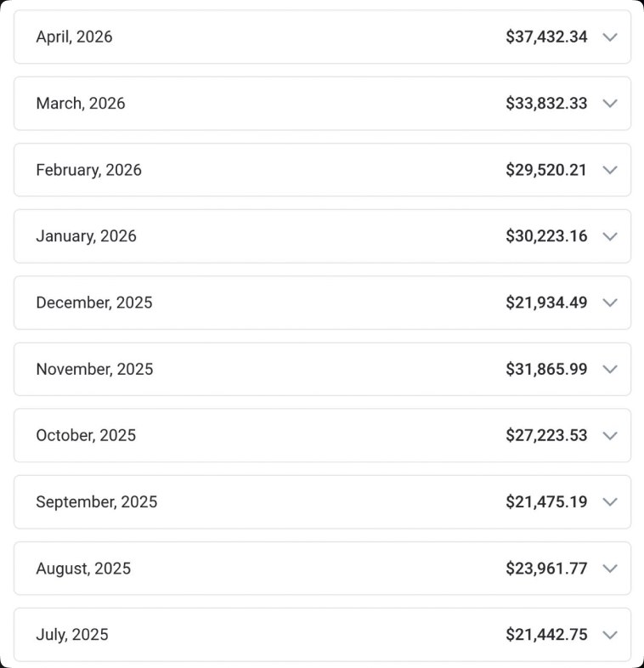Expand the October, 2025 chevron arrow
This screenshot has width=644, height=668.
click(610, 436)
